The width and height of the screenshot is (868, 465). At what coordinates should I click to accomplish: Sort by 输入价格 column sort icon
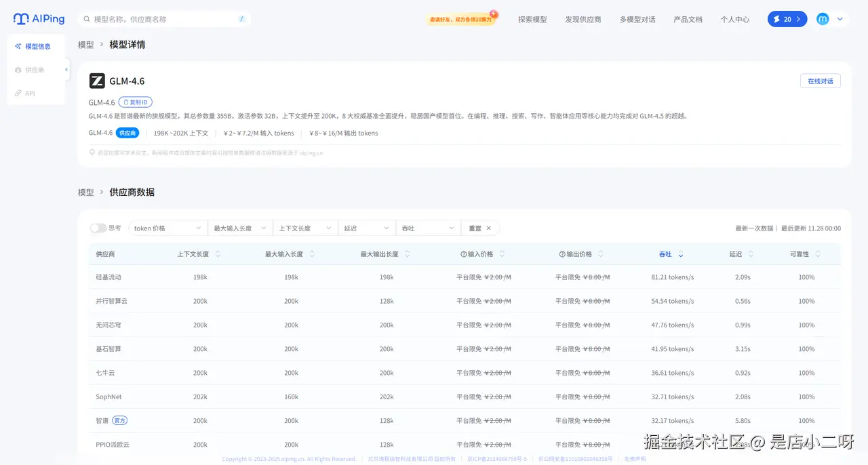tap(502, 254)
